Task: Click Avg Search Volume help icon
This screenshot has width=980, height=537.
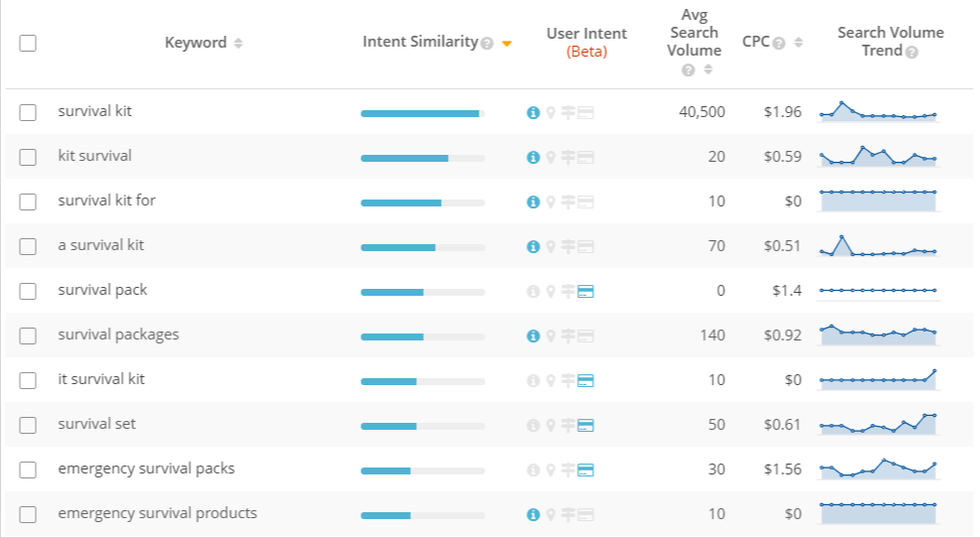Action: coord(688,70)
